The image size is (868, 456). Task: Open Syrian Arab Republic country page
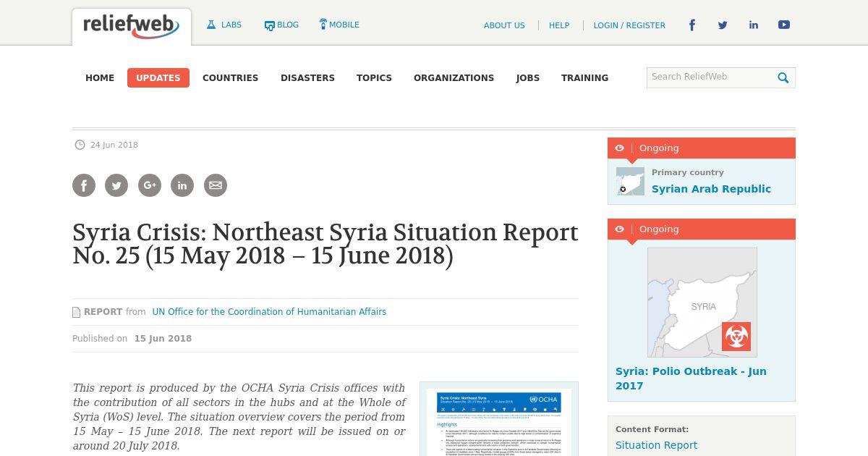(x=711, y=189)
